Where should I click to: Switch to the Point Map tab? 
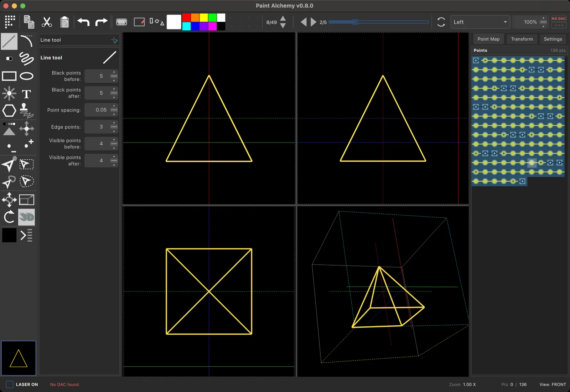pyautogui.click(x=488, y=39)
